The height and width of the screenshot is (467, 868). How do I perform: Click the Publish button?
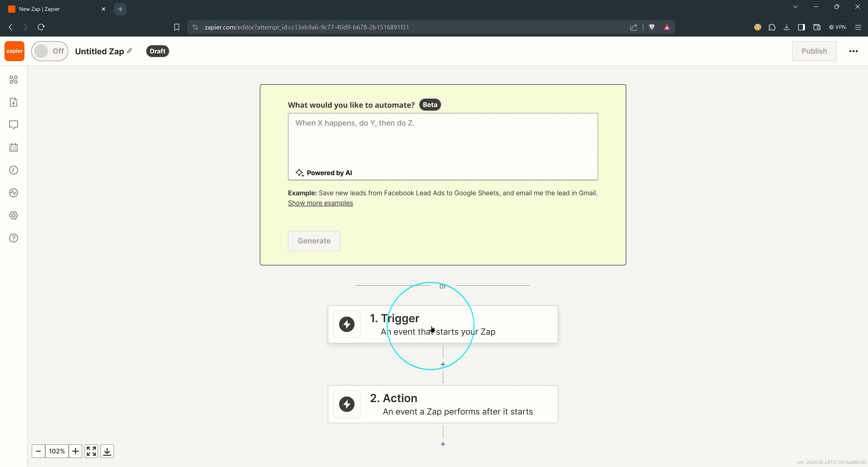point(814,51)
